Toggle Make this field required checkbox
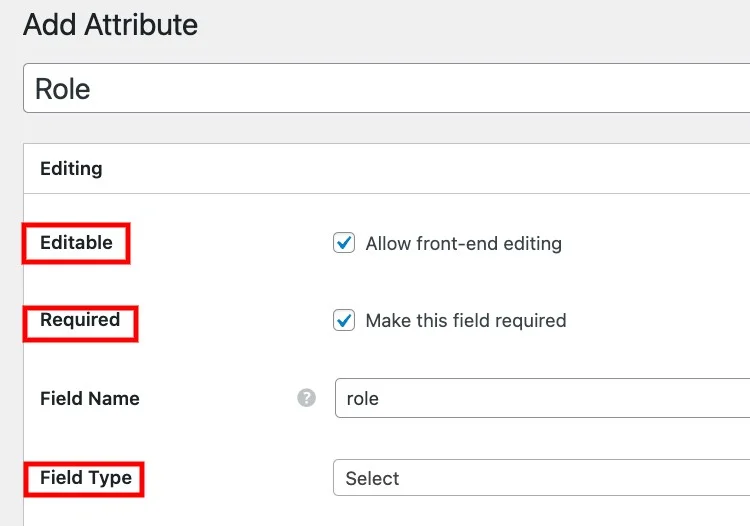 point(344,320)
